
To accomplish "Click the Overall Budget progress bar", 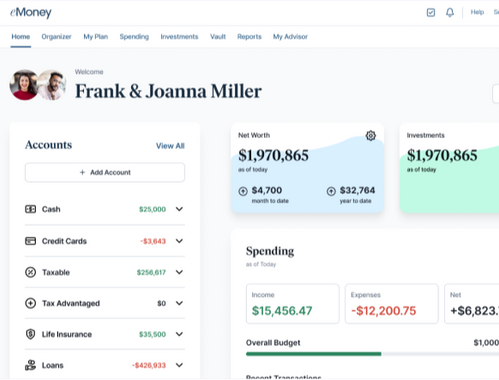I will coord(372,354).
